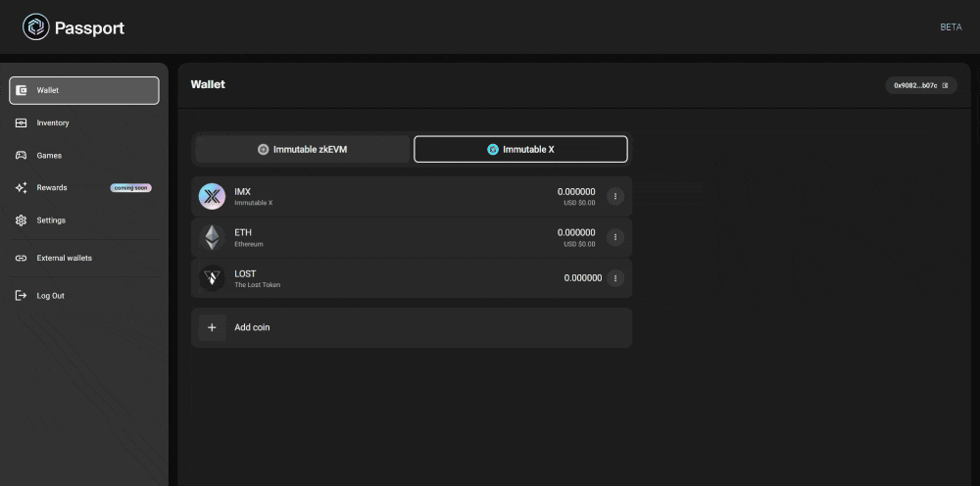Click the ETH token logo
This screenshot has height=486, width=980.
(212, 237)
